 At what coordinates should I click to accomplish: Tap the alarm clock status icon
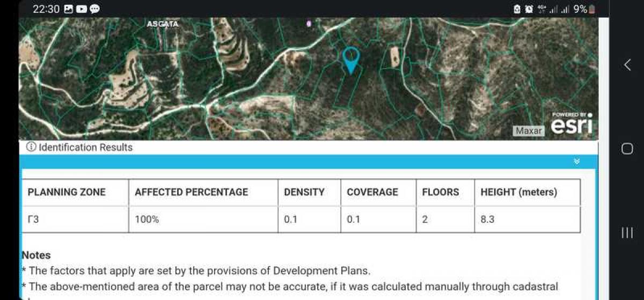(x=529, y=9)
